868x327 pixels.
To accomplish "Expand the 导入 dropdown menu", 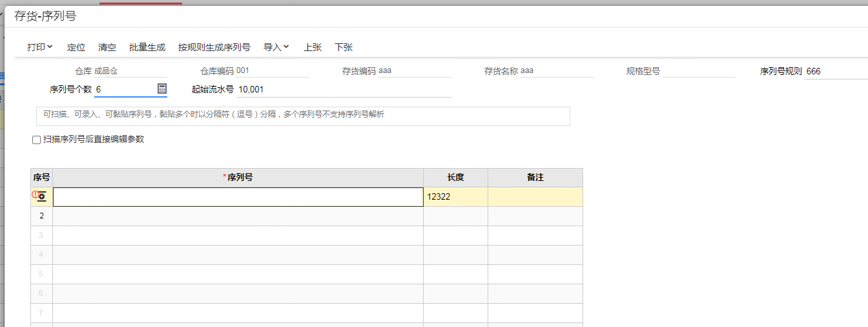I will [276, 47].
